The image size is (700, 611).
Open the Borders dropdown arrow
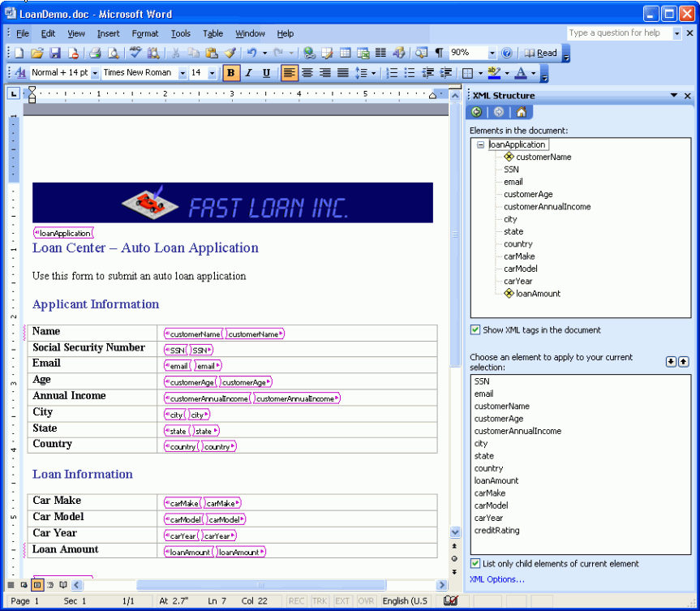pyautogui.click(x=480, y=73)
